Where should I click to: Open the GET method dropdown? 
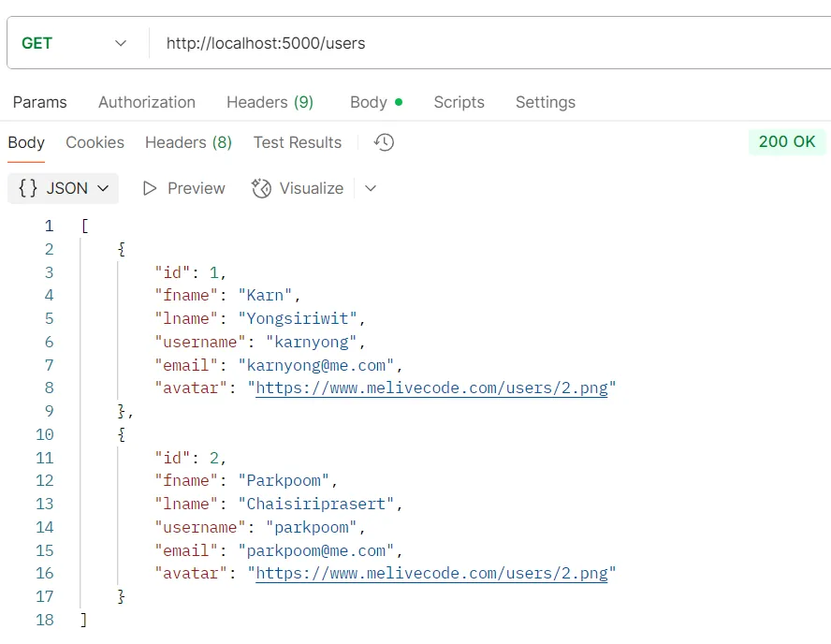[x=119, y=43]
